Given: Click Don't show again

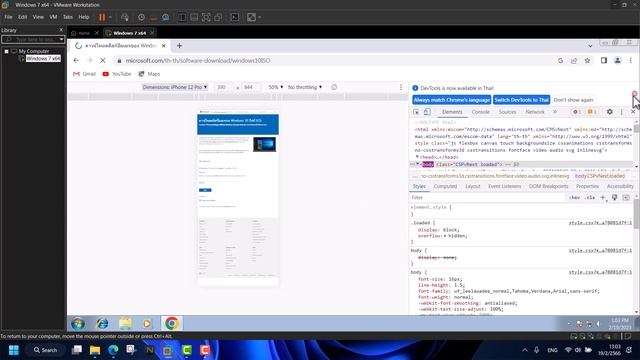Looking at the screenshot, I should pos(573,100).
